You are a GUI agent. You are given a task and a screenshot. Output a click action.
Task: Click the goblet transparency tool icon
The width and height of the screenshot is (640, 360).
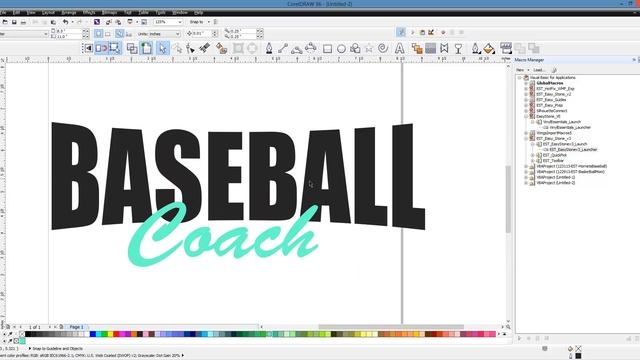458,49
